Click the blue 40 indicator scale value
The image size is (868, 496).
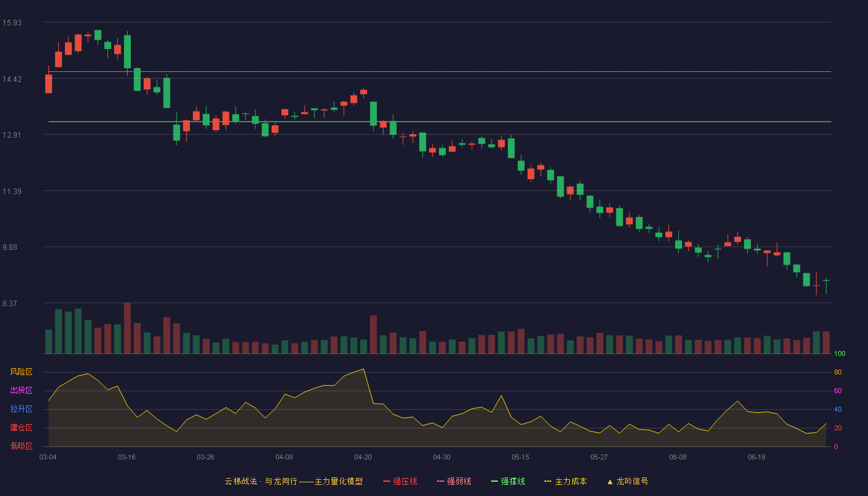pyautogui.click(x=838, y=410)
